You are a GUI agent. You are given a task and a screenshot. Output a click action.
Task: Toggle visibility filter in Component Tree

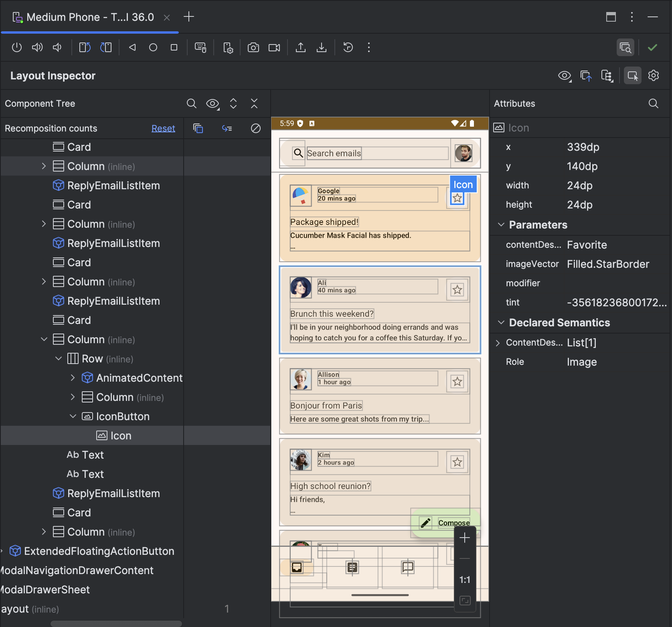click(x=213, y=103)
